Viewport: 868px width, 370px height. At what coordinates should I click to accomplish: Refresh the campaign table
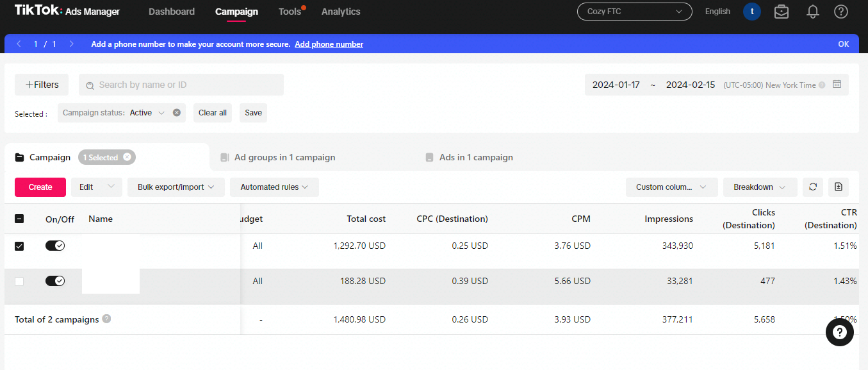coord(813,187)
